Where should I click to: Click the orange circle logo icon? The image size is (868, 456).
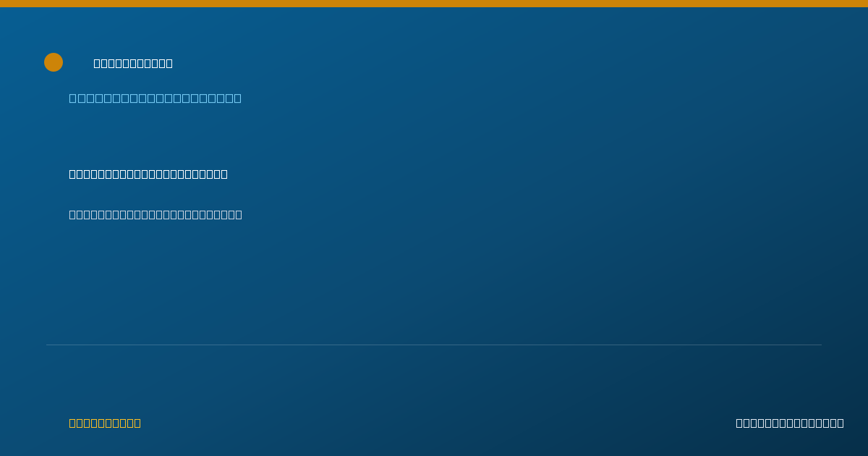click(54, 62)
